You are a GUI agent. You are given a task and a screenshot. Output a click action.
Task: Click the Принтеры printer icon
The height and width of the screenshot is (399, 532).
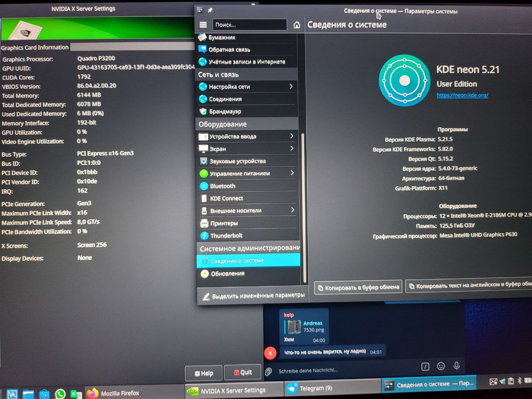click(204, 223)
